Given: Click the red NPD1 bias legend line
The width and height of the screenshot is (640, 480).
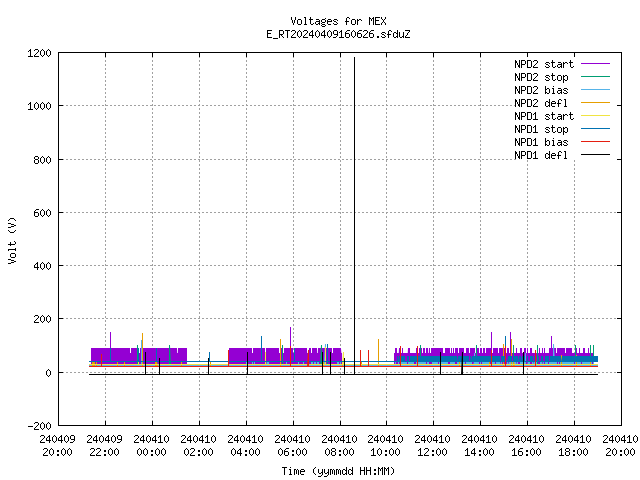Looking at the screenshot, I should 596,142.
